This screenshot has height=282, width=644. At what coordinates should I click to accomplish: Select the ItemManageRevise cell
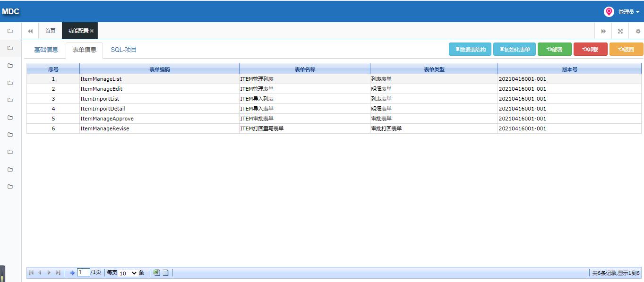160,128
